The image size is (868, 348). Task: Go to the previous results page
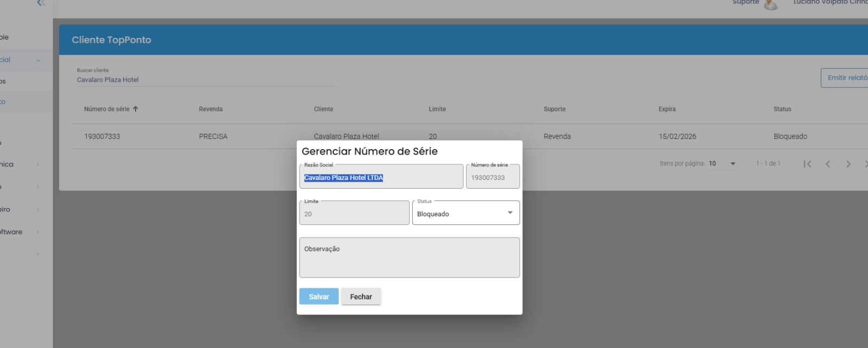click(828, 164)
